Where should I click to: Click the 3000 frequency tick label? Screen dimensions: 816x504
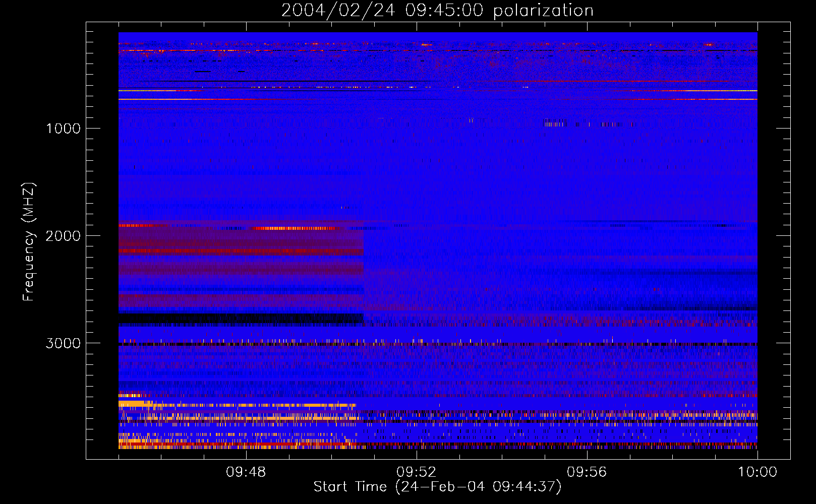tap(63, 343)
